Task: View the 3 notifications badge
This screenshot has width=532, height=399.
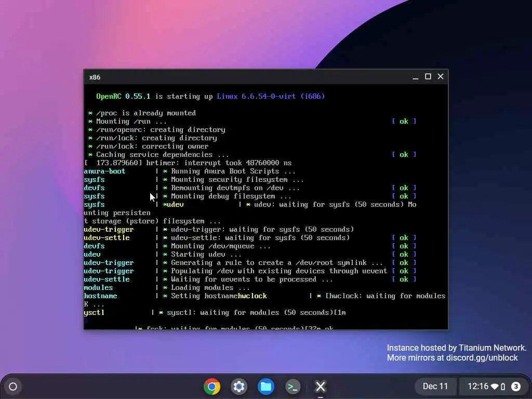Action: pyautogui.click(x=516, y=387)
